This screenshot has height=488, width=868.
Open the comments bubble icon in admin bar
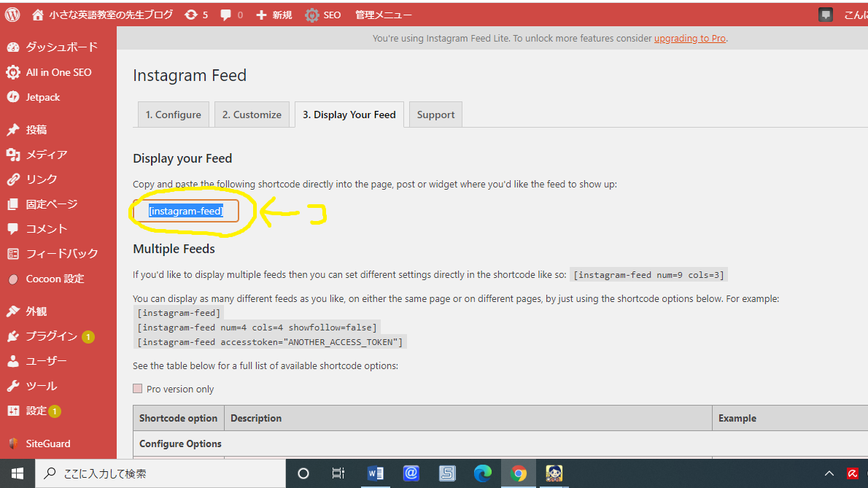(x=226, y=15)
